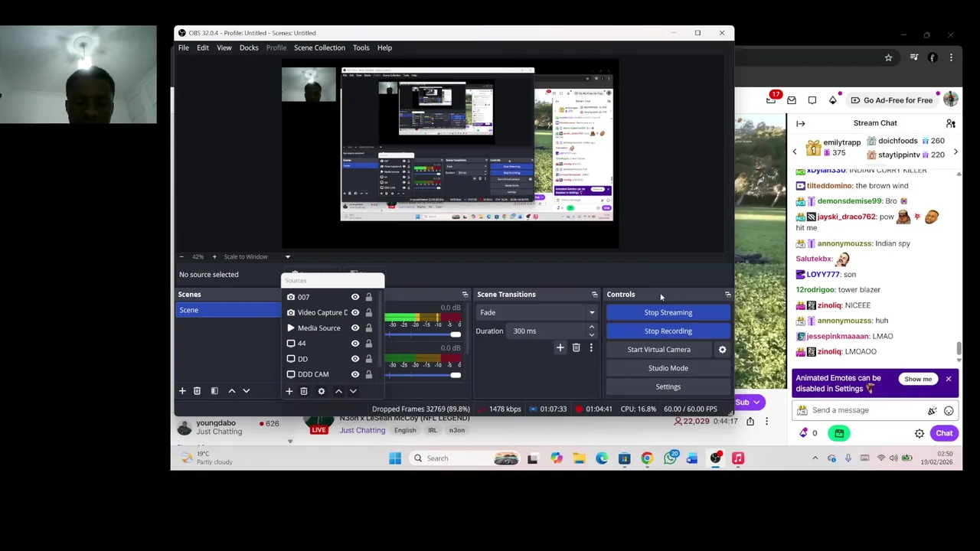Open the Tools menu in OBS
The height and width of the screenshot is (551, 980).
coord(361,47)
